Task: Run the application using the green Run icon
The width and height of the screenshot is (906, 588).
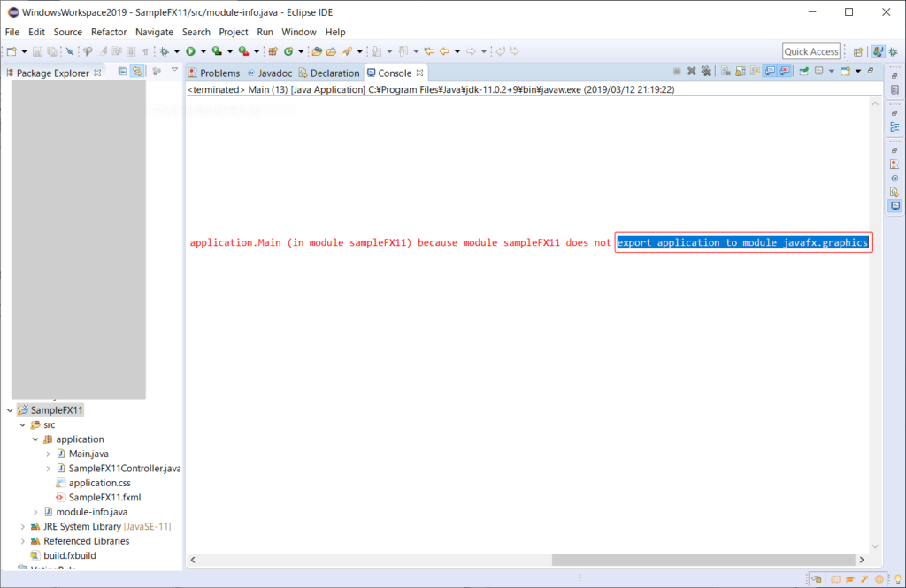Action: pyautogui.click(x=189, y=50)
